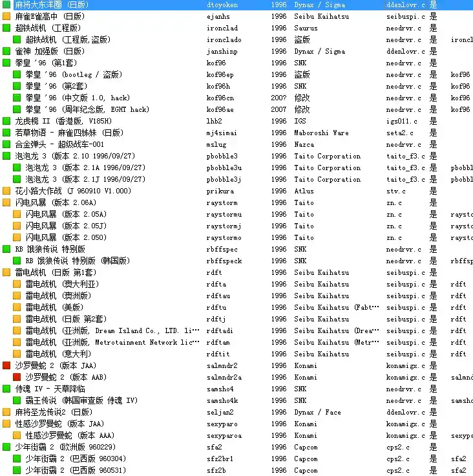Screen dimensions: 473x476
Task: Click the orange icon beside 性感沙罗曼蛇 (版本 JAA)
Action: tap(6, 424)
